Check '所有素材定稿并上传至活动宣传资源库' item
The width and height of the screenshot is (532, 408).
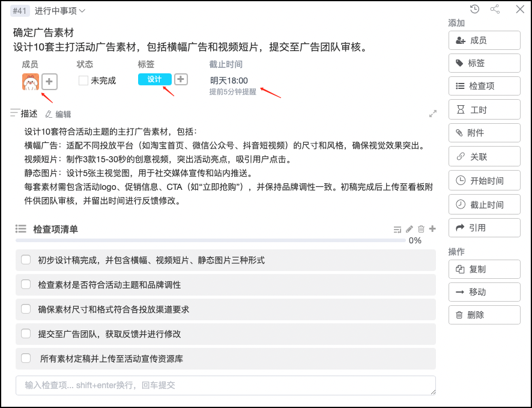click(26, 358)
